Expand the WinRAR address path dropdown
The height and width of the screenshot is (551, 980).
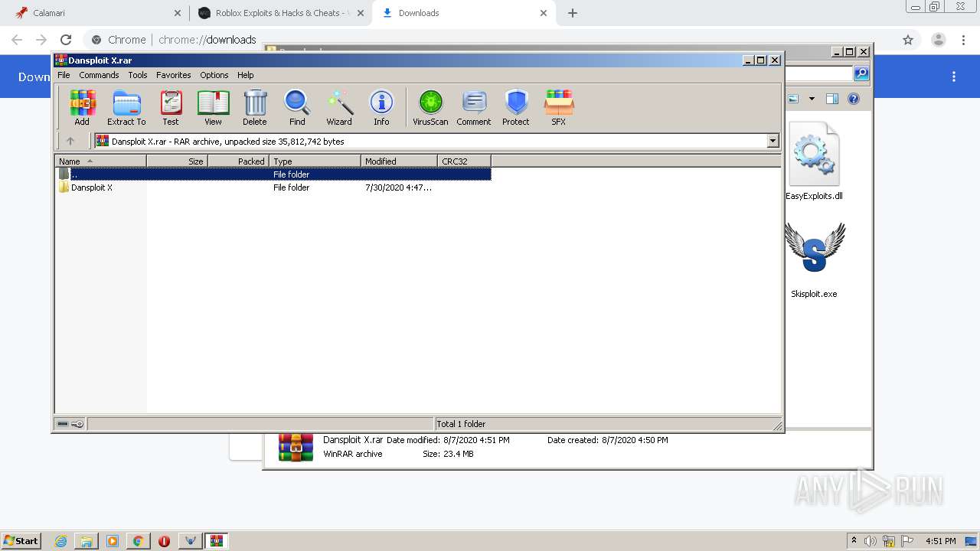[x=773, y=141]
